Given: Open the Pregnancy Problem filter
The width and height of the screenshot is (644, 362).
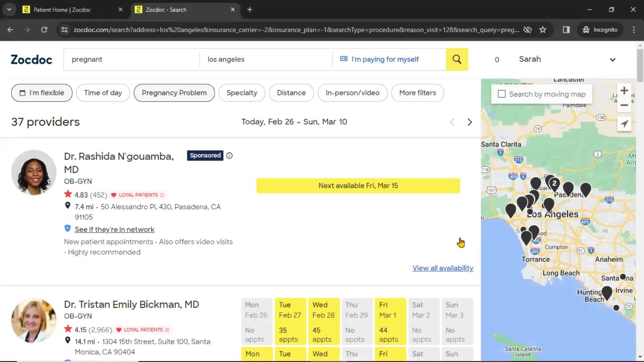Looking at the screenshot, I should [174, 93].
